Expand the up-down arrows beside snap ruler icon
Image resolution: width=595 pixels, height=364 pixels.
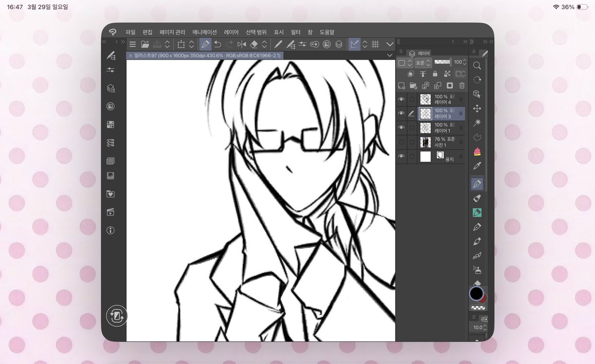[365, 44]
